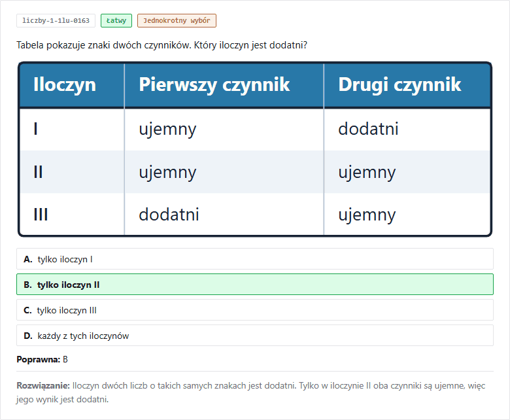Click the Jednokrotny wybór type badge

point(177,20)
